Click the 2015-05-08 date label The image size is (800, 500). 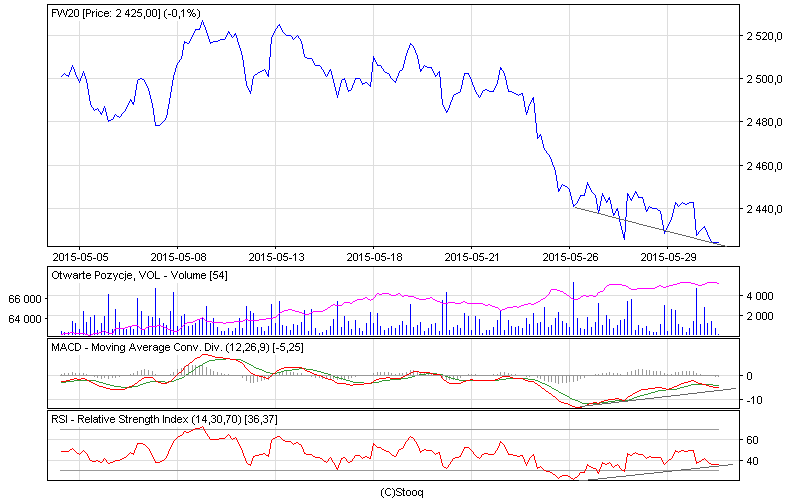pyautogui.click(x=178, y=257)
